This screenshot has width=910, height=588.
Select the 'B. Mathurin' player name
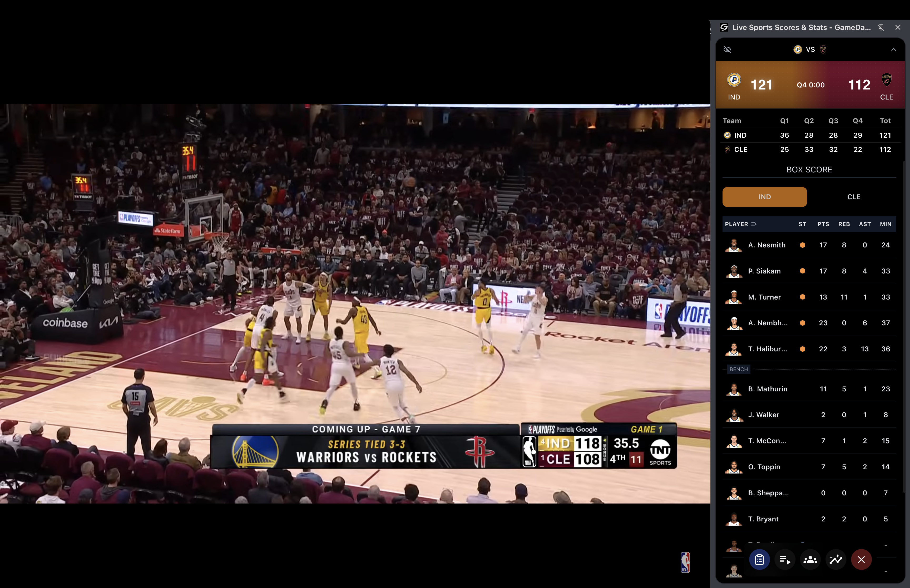click(x=768, y=389)
